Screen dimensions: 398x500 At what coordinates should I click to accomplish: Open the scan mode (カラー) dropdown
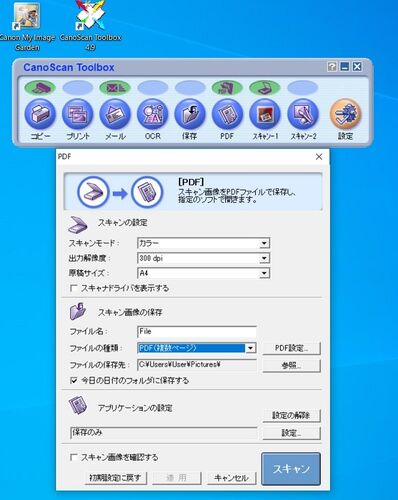pos(264,243)
